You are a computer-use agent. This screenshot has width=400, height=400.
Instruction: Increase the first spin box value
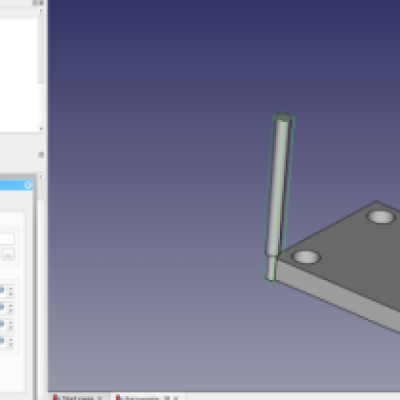coord(11,288)
